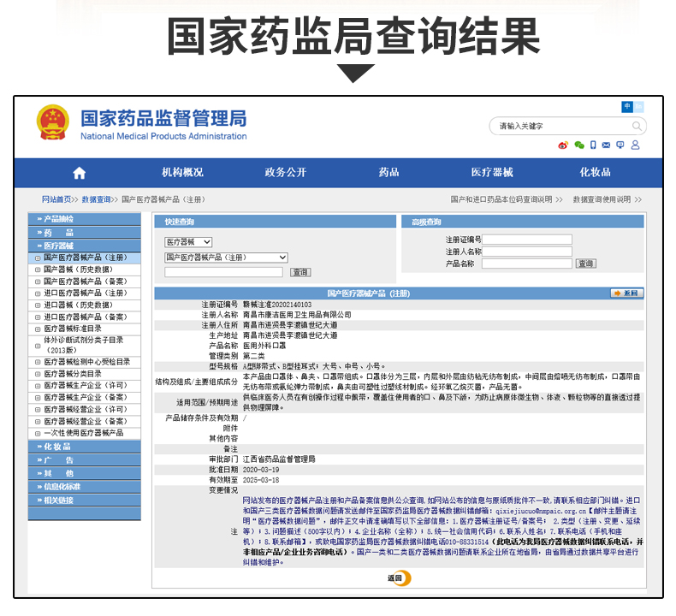
Task: Open the 药品 menu
Action: point(388,173)
